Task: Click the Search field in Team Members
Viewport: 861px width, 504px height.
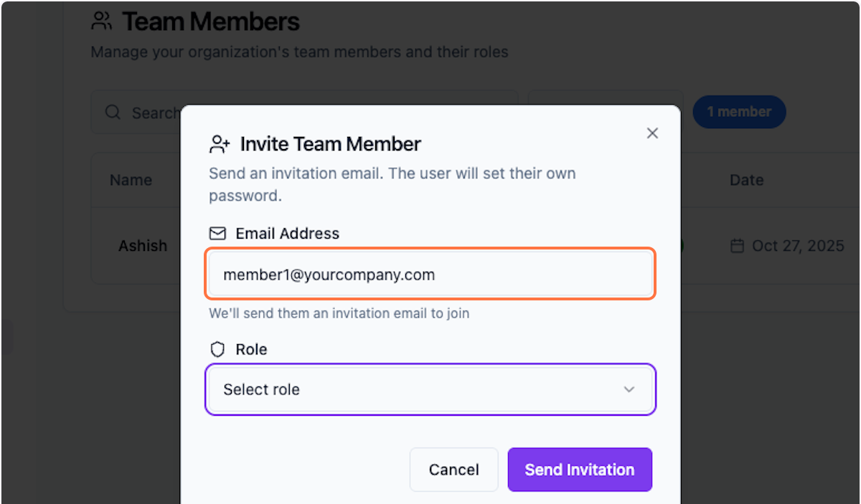Action: click(143, 113)
